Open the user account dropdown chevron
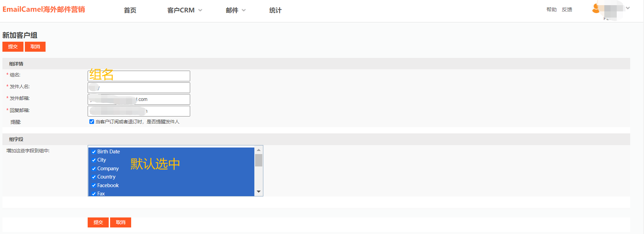Image resolution: width=644 pixels, height=234 pixels. pyautogui.click(x=628, y=8)
